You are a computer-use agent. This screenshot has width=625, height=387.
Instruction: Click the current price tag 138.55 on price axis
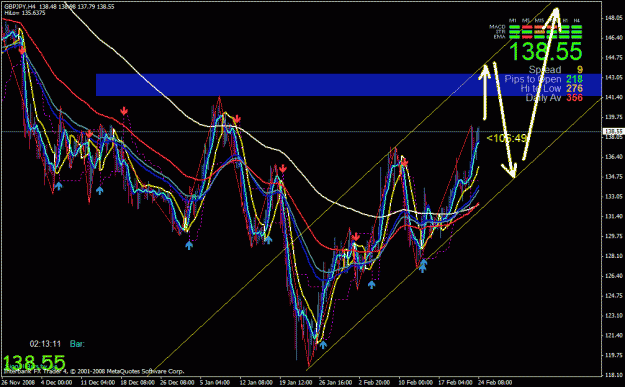point(614,132)
